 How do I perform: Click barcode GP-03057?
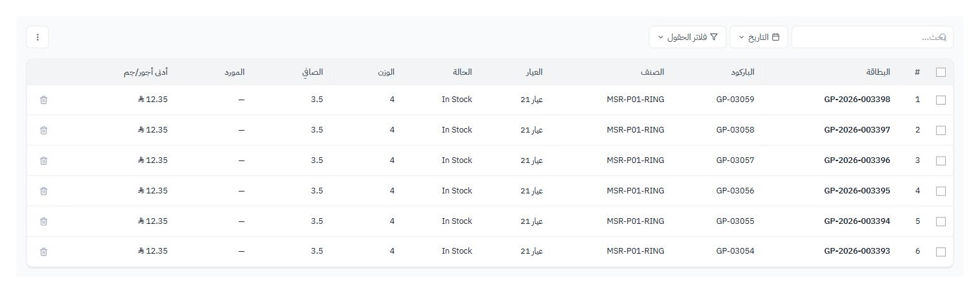pyautogui.click(x=735, y=160)
